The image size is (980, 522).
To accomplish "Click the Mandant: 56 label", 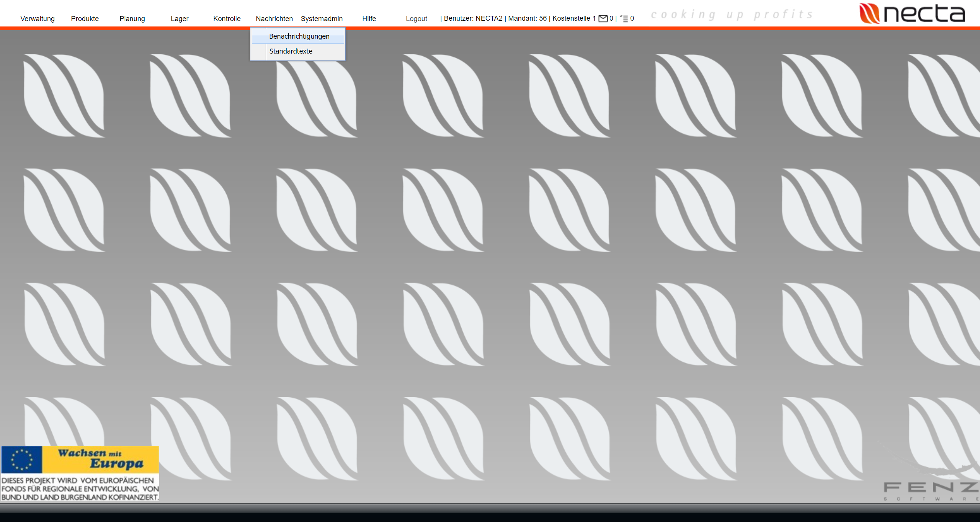I will pos(527,18).
